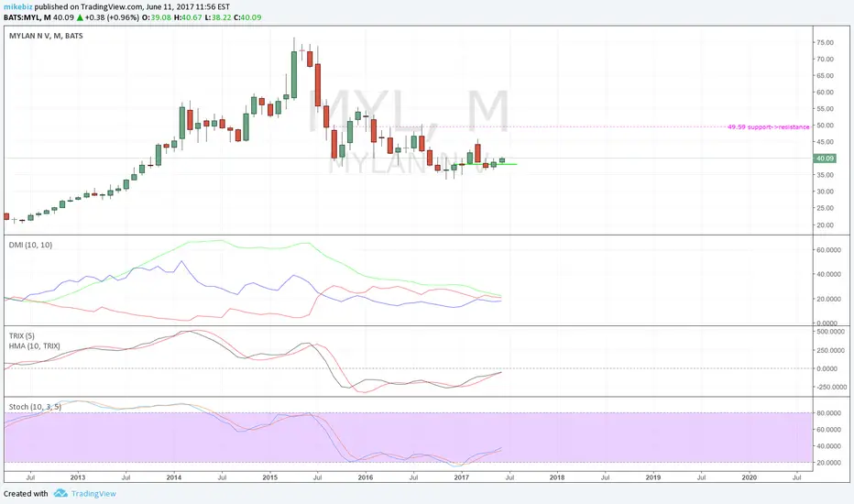Click the 65.00 price axis label
Image resolution: width=854 pixels, height=504 pixels.
(825, 76)
